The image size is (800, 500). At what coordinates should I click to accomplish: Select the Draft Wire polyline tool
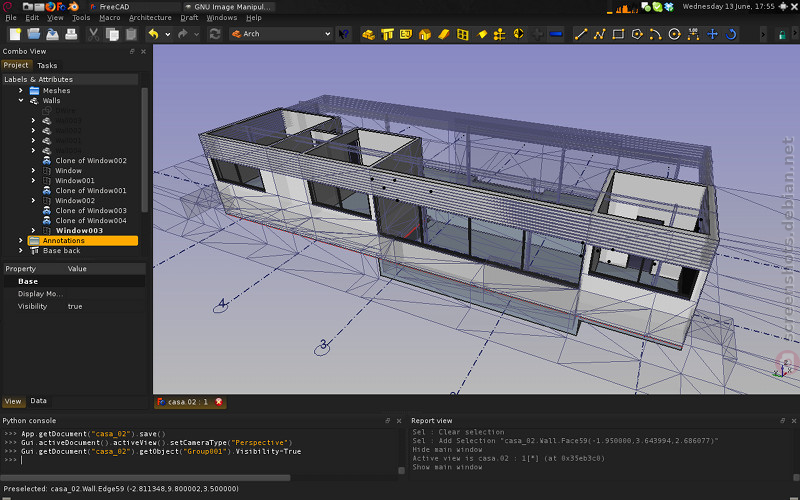(599, 34)
